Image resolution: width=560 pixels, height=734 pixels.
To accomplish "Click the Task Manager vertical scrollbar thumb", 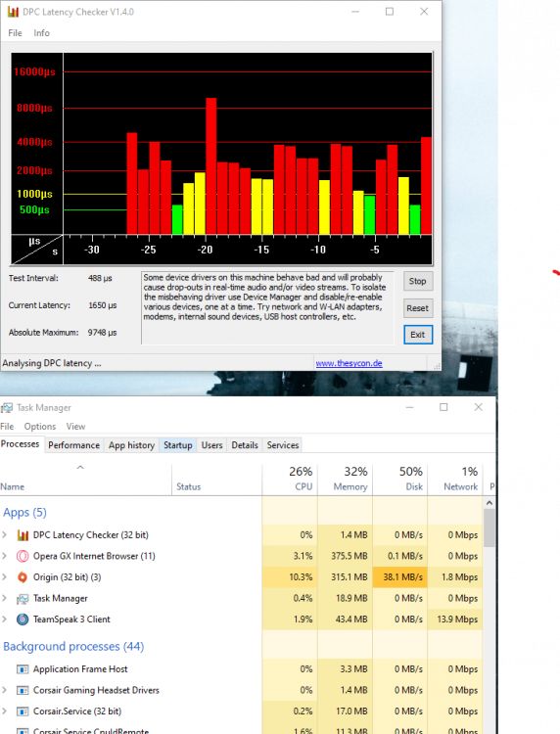I will (x=490, y=528).
